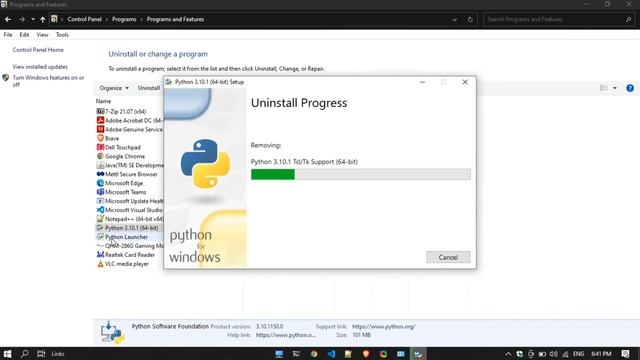Screen dimensions: 640x360
Task: Click Programs and Features breadcrumb
Action: 175,19
